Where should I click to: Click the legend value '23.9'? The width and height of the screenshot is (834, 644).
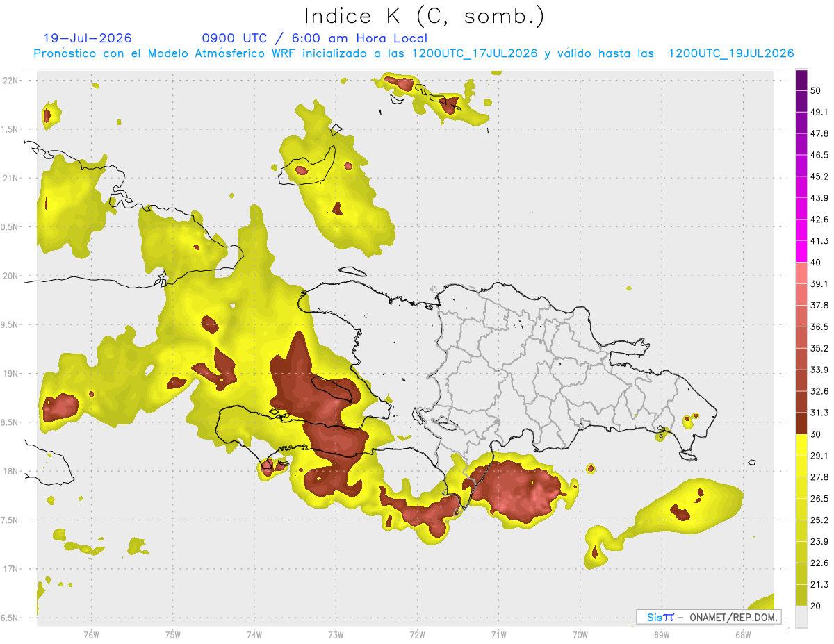819,542
